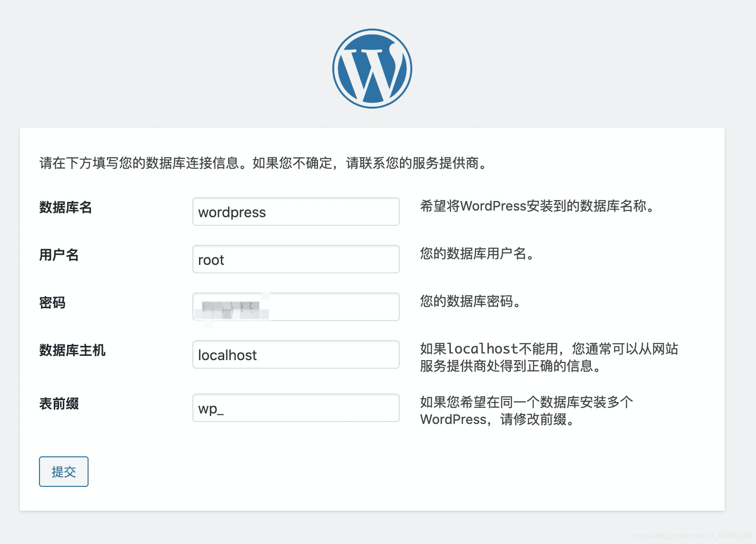Select the blurred password input field
Screen dimensions: 756x544
[x=296, y=307]
